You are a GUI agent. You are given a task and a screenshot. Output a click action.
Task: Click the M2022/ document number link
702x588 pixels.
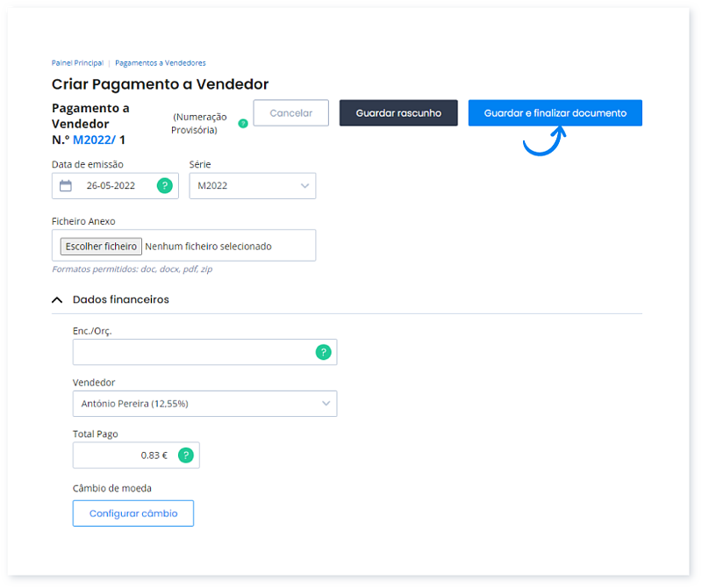(94, 140)
